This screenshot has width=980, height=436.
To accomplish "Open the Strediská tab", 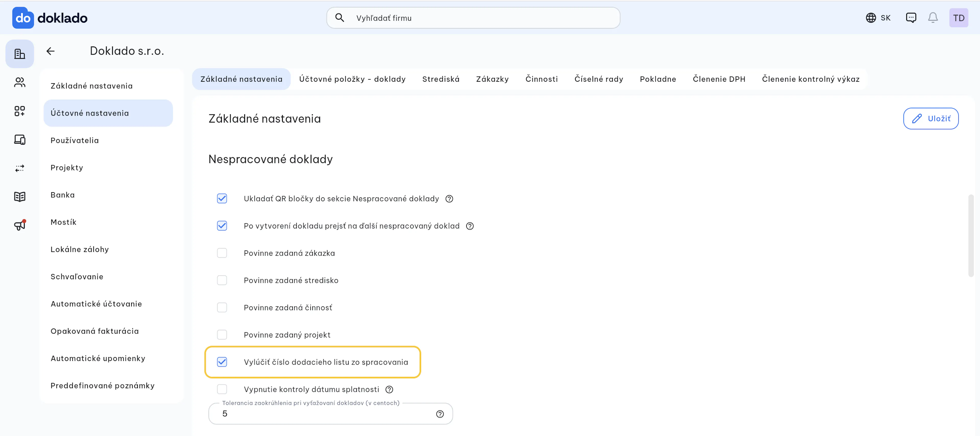I will pyautogui.click(x=441, y=79).
